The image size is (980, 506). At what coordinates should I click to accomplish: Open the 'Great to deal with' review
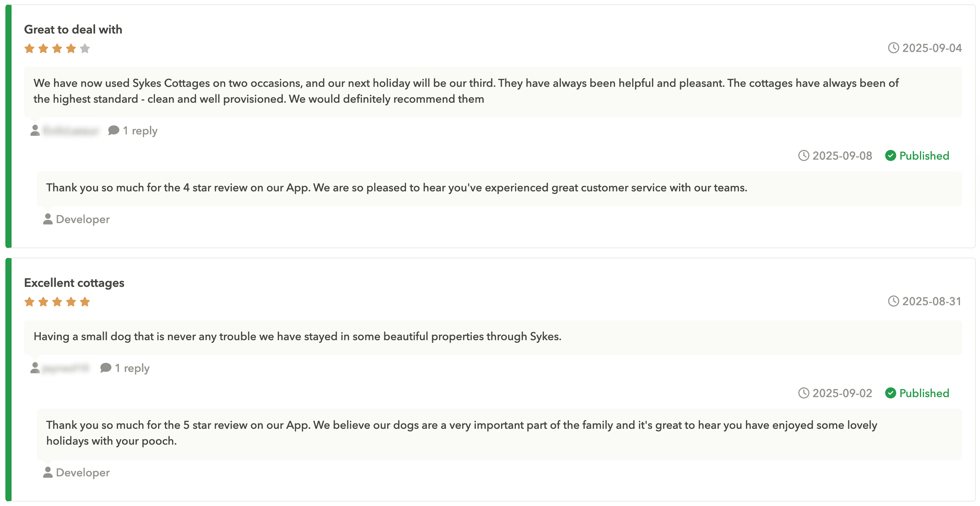pos(73,29)
